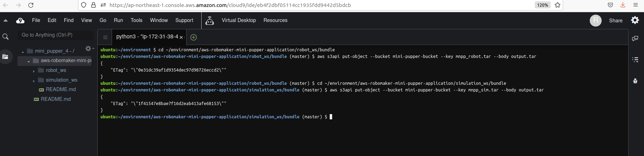Viewport: 644px width, 156px height.
Task: Switch to the python3 terminal tab
Action: 147,37
